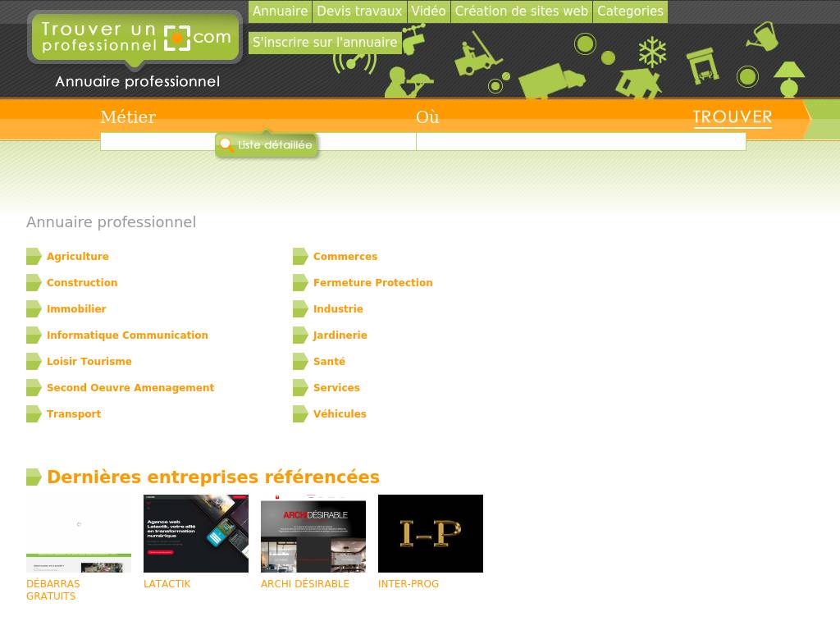Click the green icon beside Commerces
This screenshot has height=630, width=840.
tap(300, 257)
